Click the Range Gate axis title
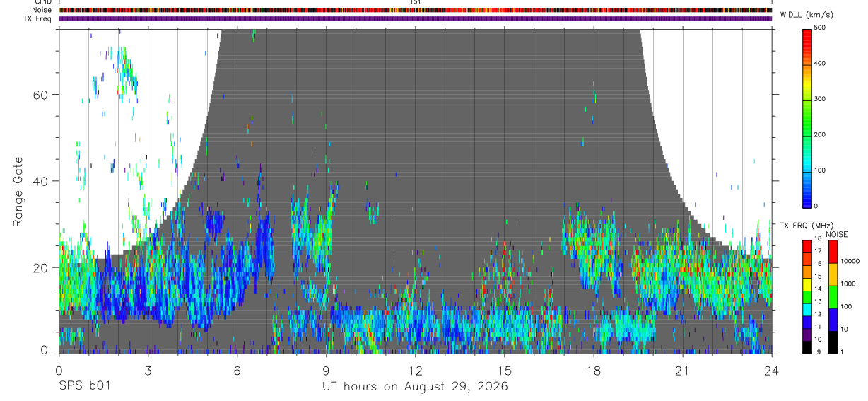Viewport: 868px width, 401px height. pos(19,192)
